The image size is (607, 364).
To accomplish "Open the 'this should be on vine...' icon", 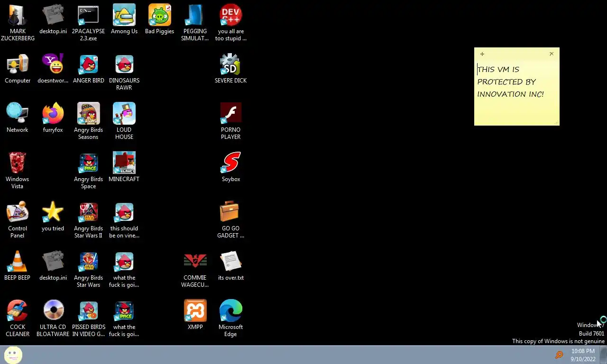I will point(124,219).
